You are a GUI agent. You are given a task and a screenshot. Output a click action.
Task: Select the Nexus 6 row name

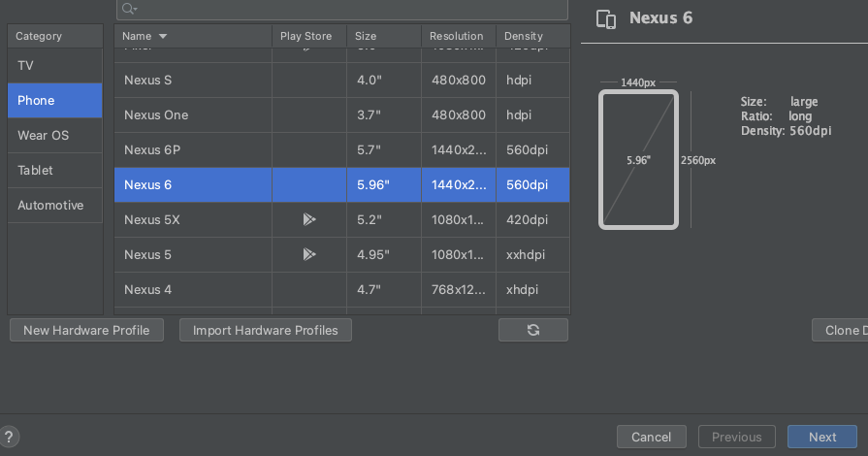click(x=147, y=184)
